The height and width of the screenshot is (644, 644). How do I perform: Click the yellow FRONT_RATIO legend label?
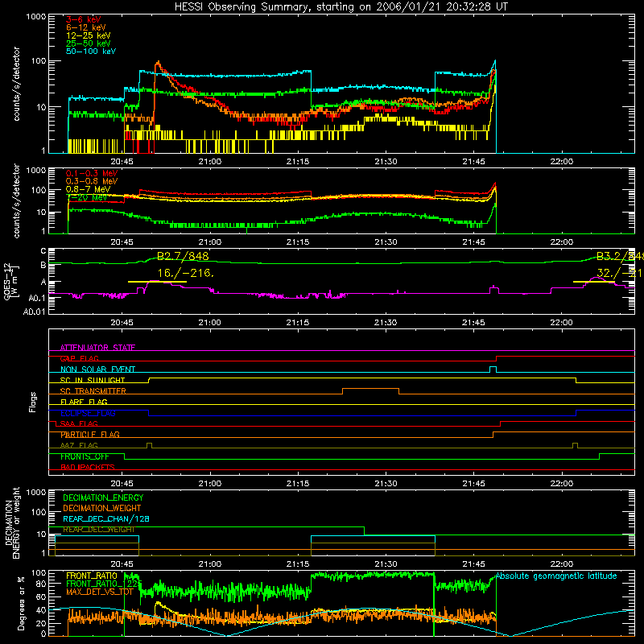click(x=92, y=576)
